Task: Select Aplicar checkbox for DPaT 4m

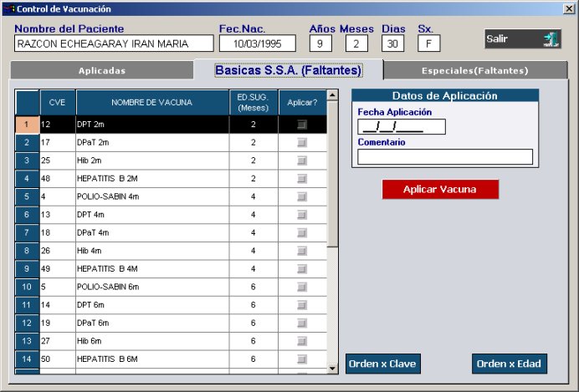Action: point(302,232)
